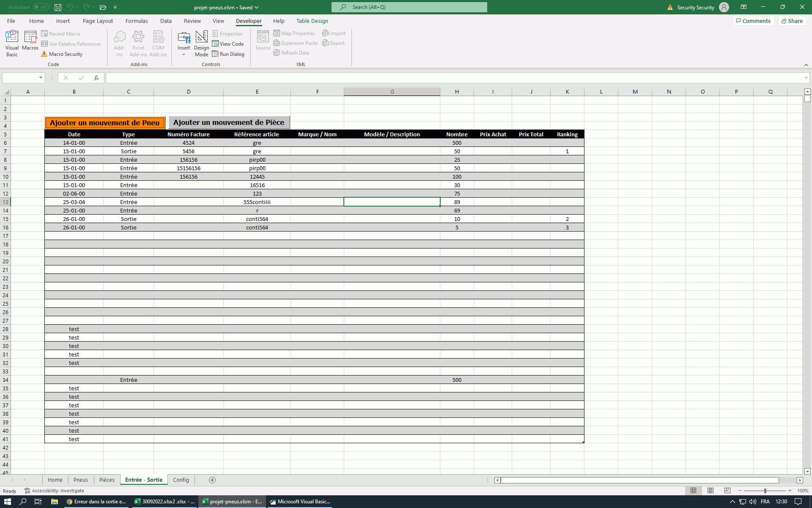Screen dimensions: 812x508
Task: Switch to the Config sheet tab
Action: pos(181,480)
